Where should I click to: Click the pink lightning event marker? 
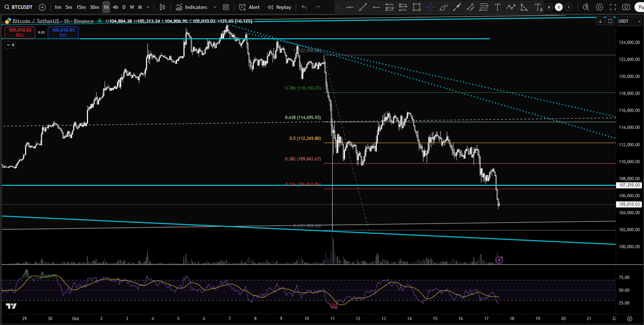(499, 260)
